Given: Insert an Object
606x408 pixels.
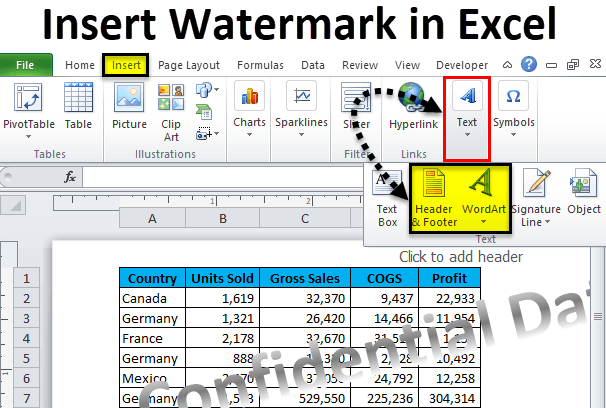Looking at the screenshot, I should click(x=584, y=193).
